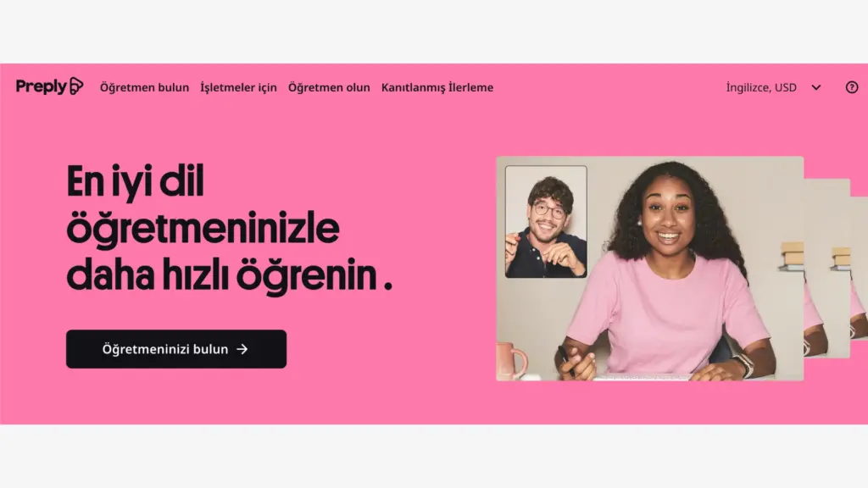868x488 pixels.
Task: Click the pink mug in the main photo
Action: click(x=511, y=361)
